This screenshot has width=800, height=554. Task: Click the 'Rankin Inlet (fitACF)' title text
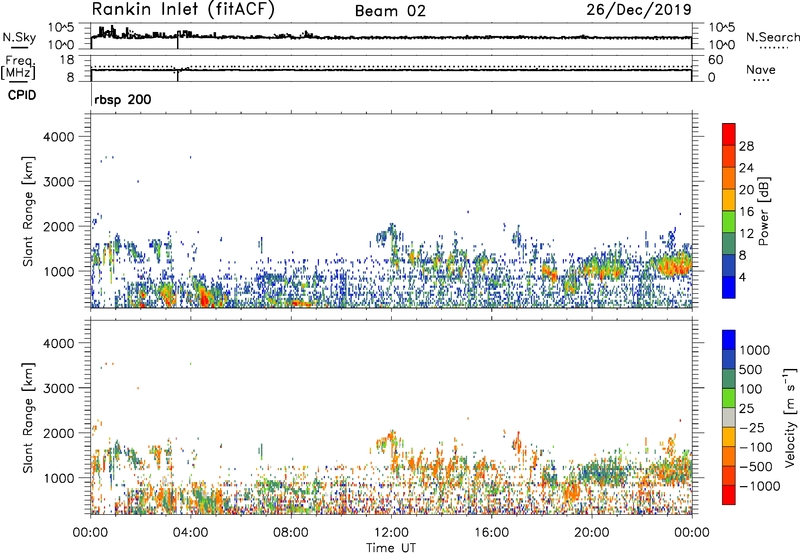pyautogui.click(x=183, y=9)
